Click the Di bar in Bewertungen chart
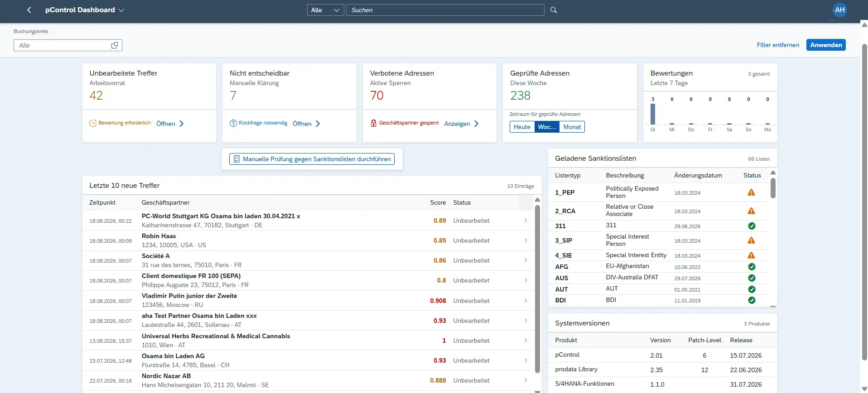868x393 pixels. coord(653,114)
